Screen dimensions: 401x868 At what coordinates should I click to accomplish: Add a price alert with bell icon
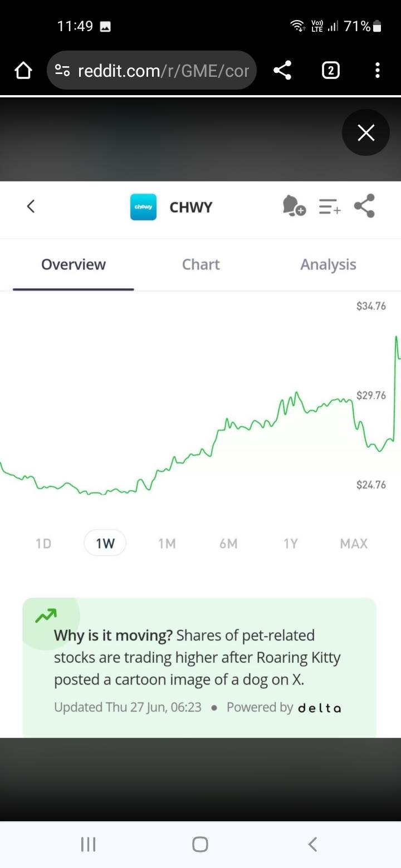pos(294,206)
